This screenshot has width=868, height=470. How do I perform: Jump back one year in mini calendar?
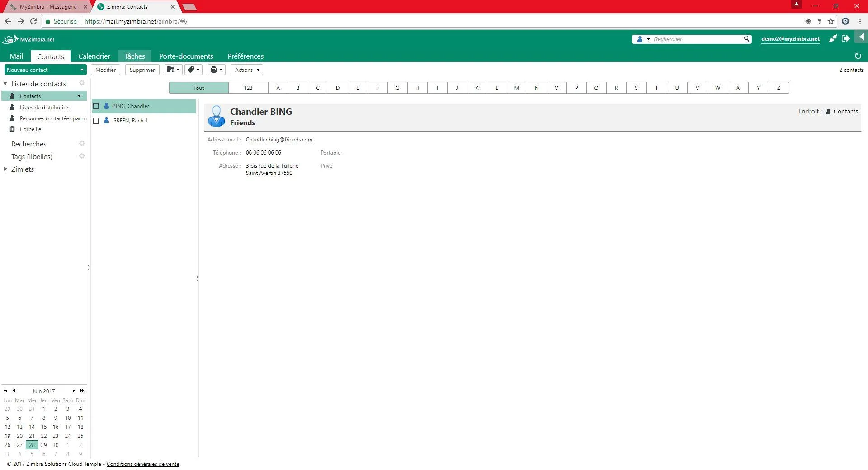5,391
